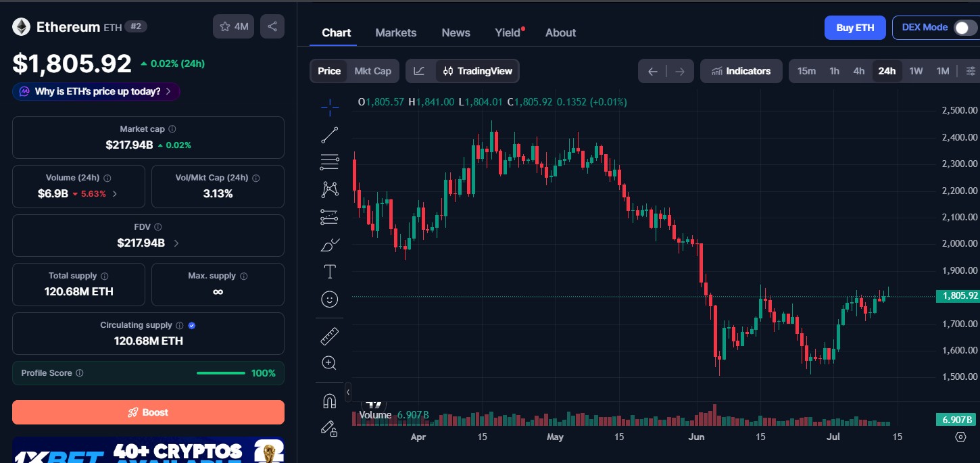
Task: Toggle magnet mode for drawings
Action: [x=330, y=401]
